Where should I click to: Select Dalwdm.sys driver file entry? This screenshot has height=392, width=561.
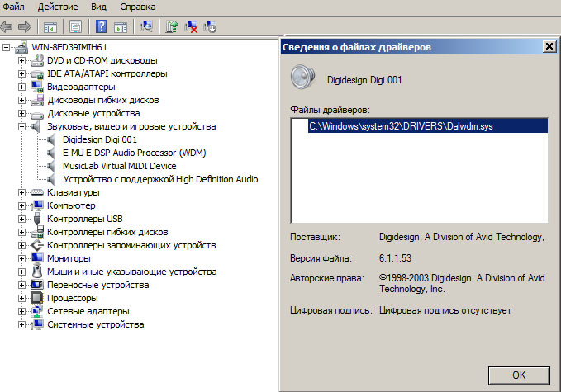pyautogui.click(x=428, y=126)
